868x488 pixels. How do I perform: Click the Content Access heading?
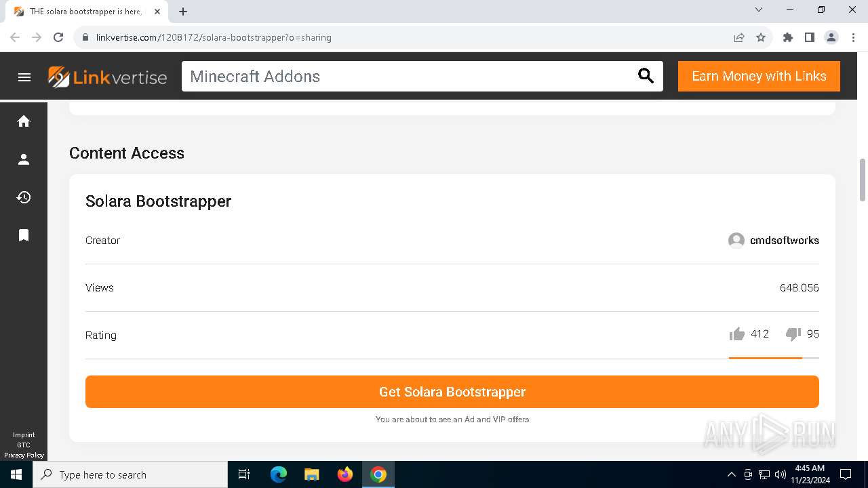[127, 153]
